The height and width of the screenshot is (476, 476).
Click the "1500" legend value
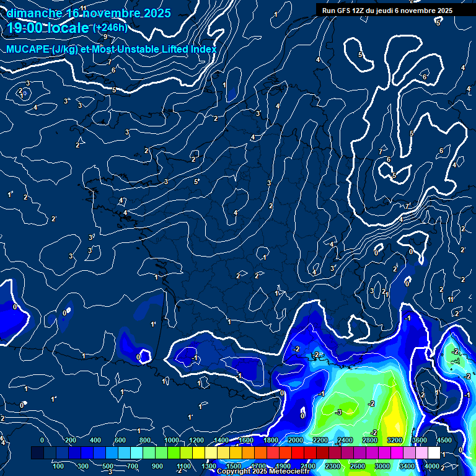tap(234, 466)
